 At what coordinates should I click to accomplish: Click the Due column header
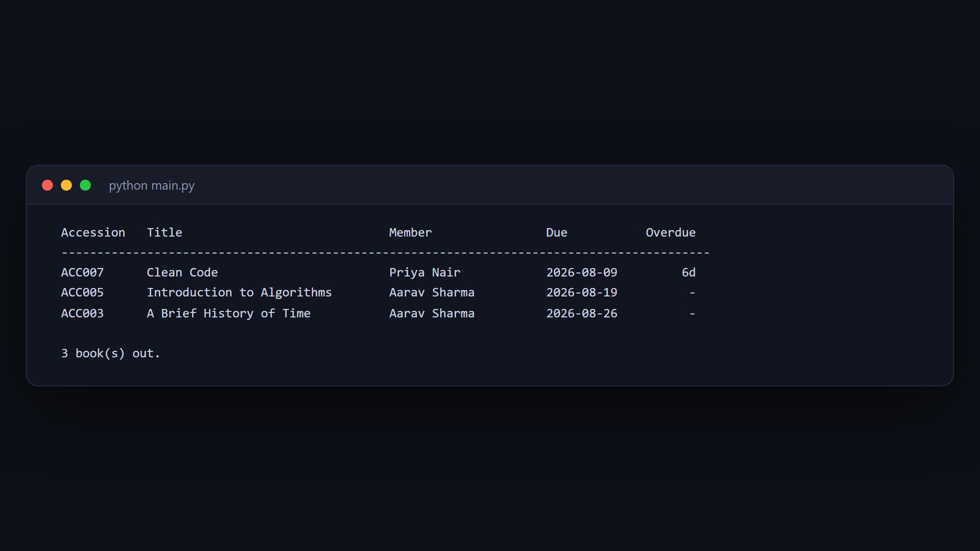click(557, 233)
